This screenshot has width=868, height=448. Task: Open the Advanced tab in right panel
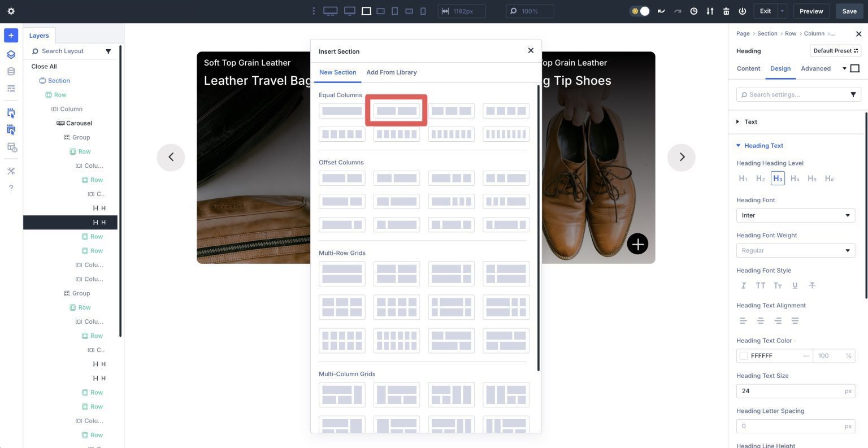[x=816, y=68]
